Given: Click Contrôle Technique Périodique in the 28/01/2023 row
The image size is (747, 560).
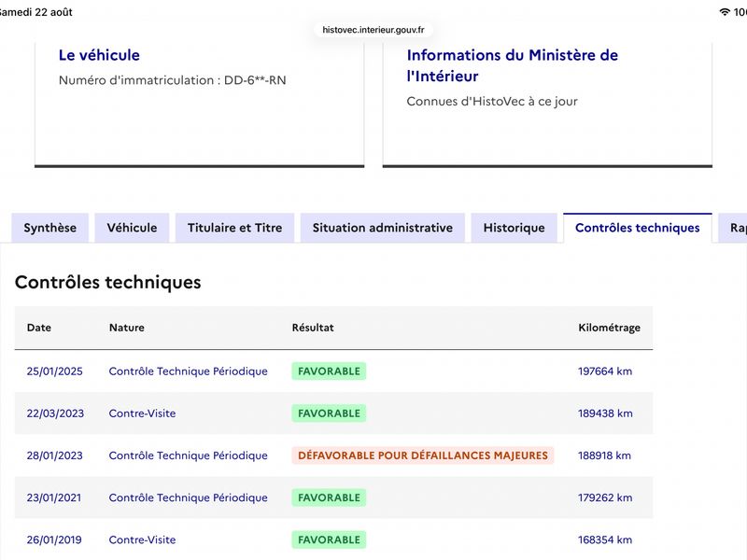Looking at the screenshot, I should point(189,455).
